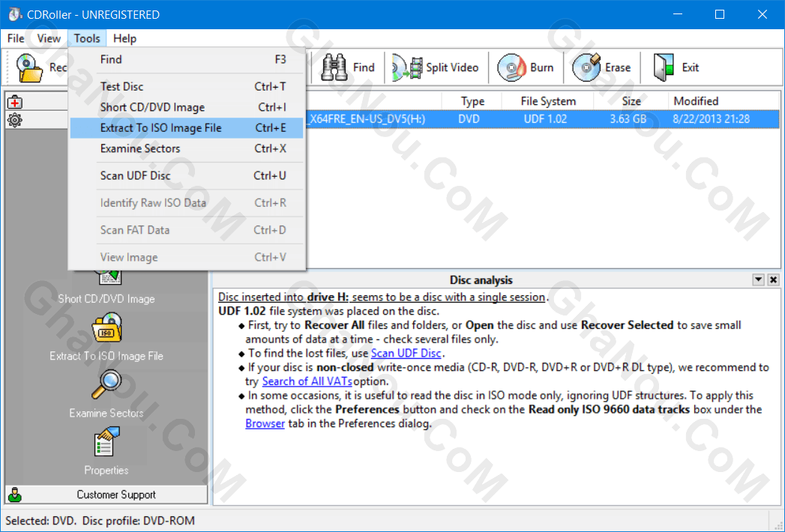Click the Erase toolbar button
The height and width of the screenshot is (532, 785).
[602, 67]
